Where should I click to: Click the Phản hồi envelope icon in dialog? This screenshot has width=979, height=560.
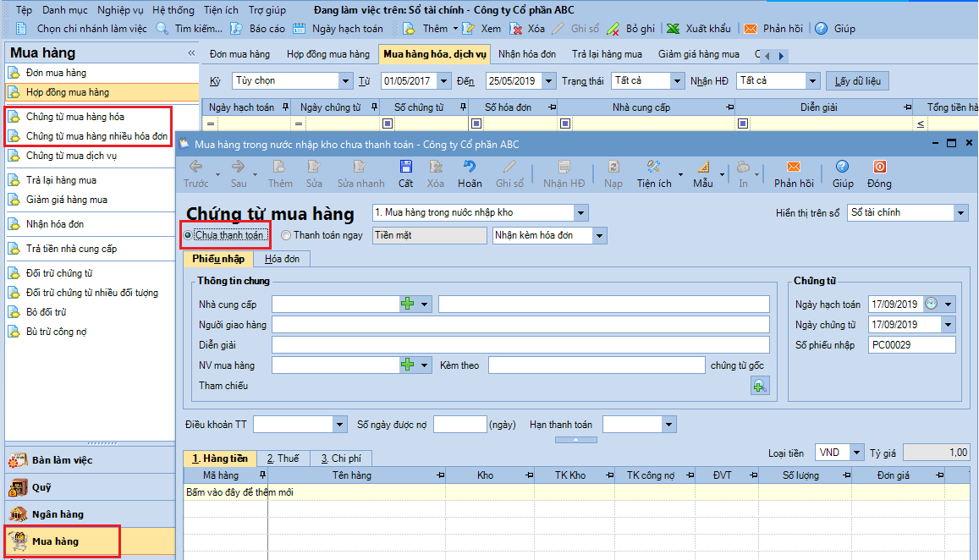tap(794, 167)
